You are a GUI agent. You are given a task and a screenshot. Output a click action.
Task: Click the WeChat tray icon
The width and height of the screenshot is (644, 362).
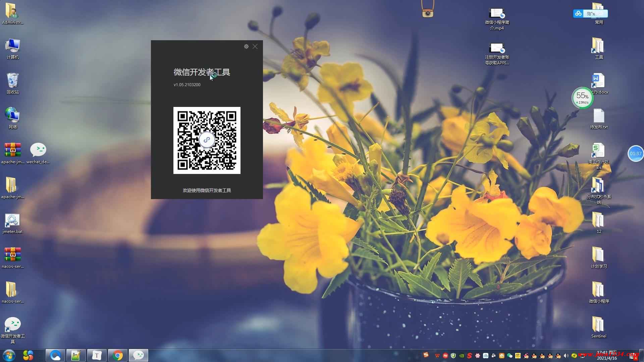tap(509, 356)
